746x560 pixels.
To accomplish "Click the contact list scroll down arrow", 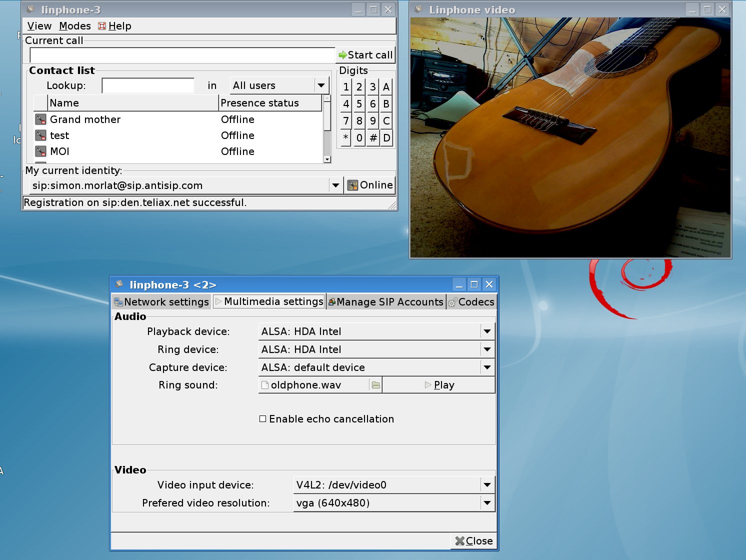I will point(327,159).
